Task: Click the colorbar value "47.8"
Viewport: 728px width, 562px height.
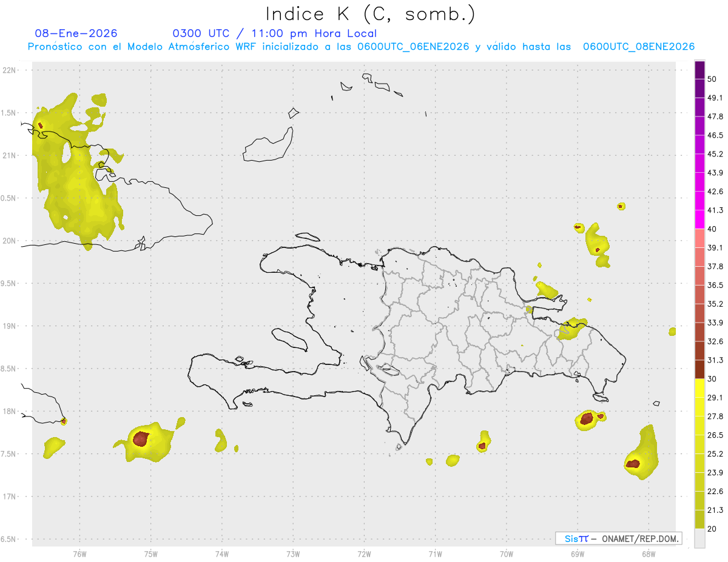Action: [x=715, y=116]
